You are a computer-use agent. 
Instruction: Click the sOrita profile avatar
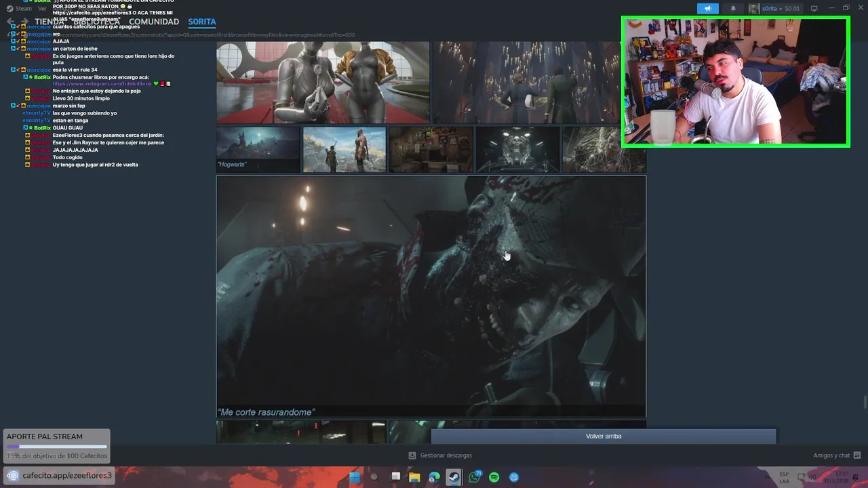[x=753, y=9]
